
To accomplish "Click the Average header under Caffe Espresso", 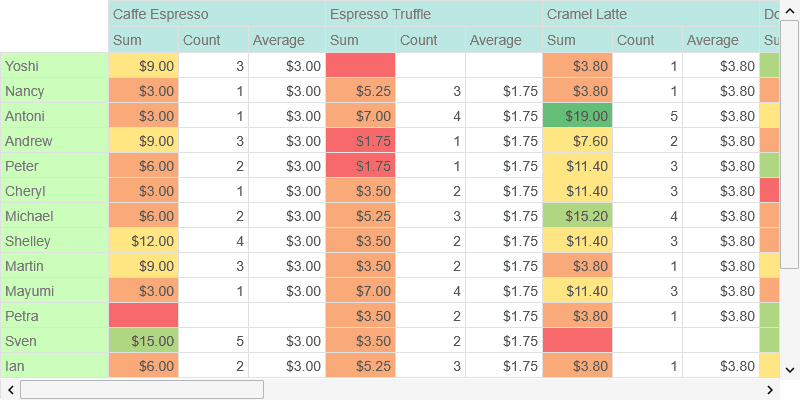I will [287, 40].
